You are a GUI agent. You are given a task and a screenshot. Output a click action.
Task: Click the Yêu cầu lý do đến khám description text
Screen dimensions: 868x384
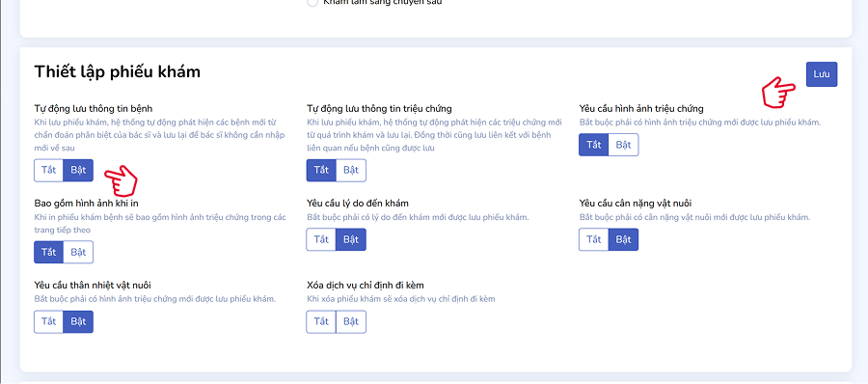pos(418,217)
